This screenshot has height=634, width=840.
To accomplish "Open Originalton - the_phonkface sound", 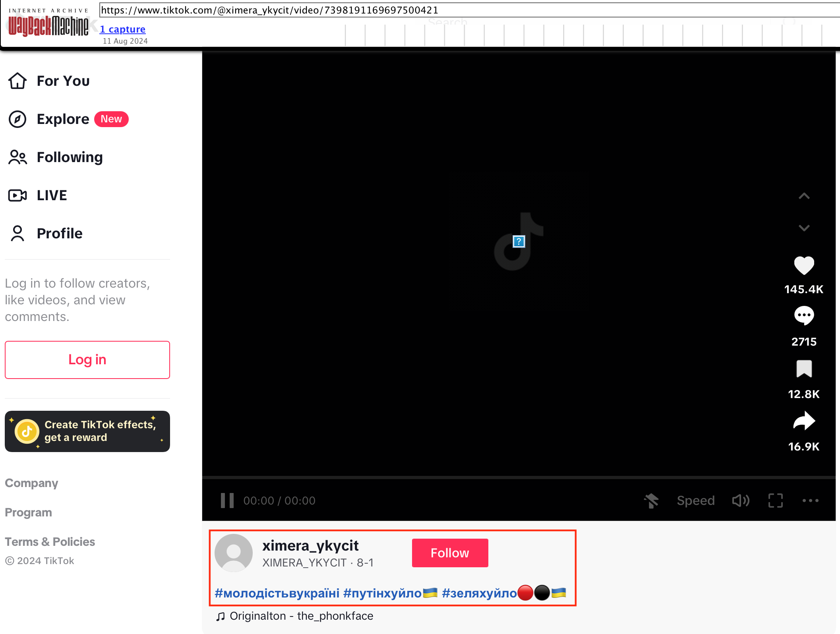I will coord(302,616).
